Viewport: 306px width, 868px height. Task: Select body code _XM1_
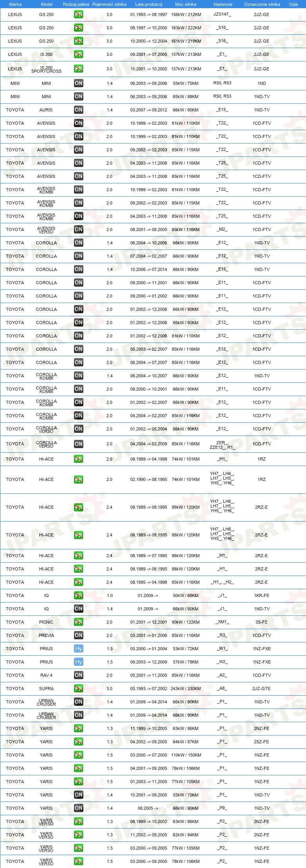[x=222, y=622]
